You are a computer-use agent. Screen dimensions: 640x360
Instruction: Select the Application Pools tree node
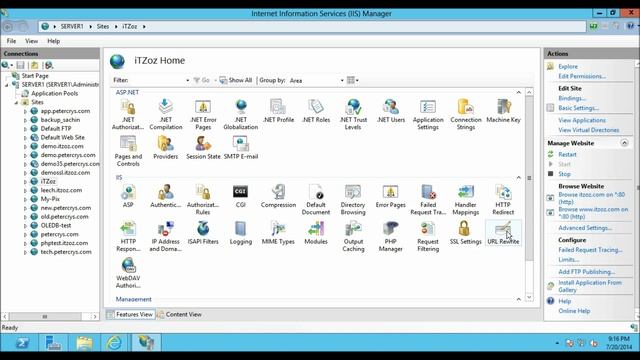pyautogui.click(x=54, y=93)
